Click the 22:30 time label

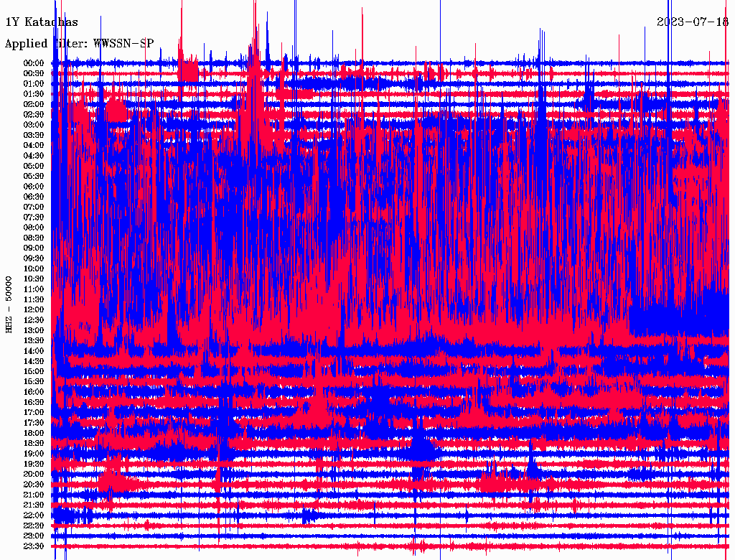click(34, 526)
